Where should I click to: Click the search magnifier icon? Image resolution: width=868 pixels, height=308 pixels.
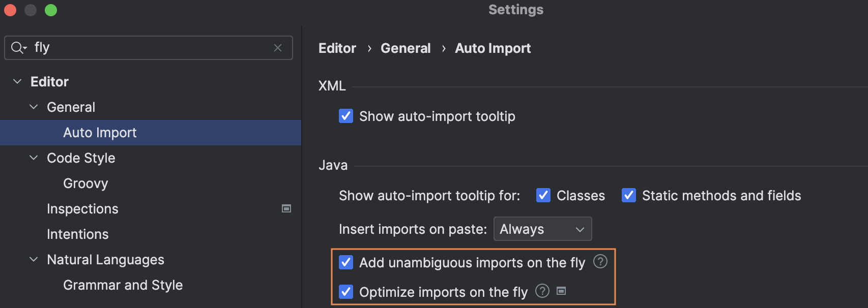click(x=18, y=48)
